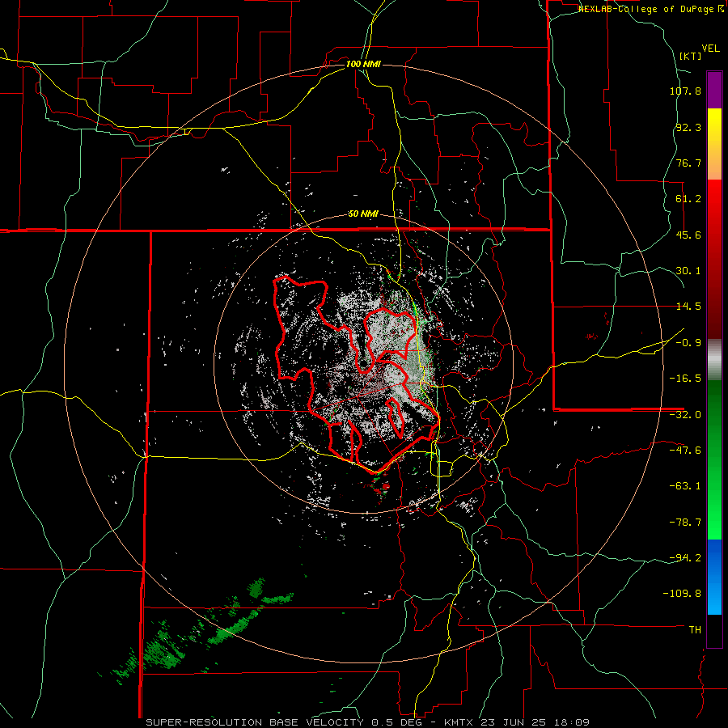Image resolution: width=728 pixels, height=728 pixels.
Task: Click the -47.6 velocity scale value
Action: click(685, 451)
